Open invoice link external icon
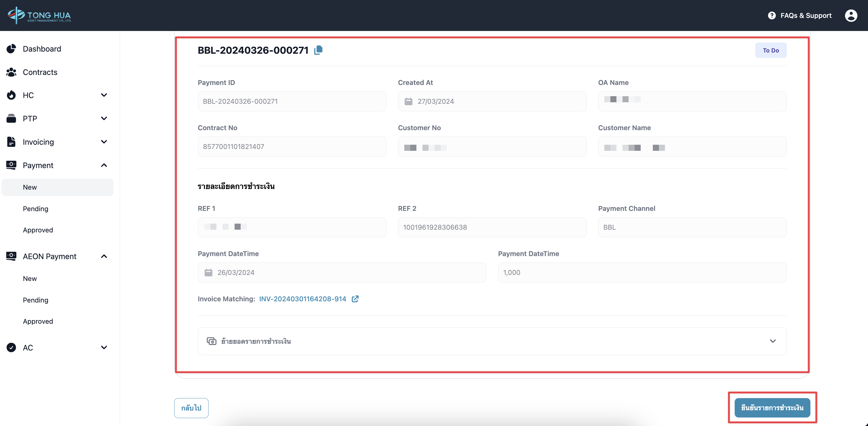Viewport: 868px width, 426px height. click(x=355, y=299)
